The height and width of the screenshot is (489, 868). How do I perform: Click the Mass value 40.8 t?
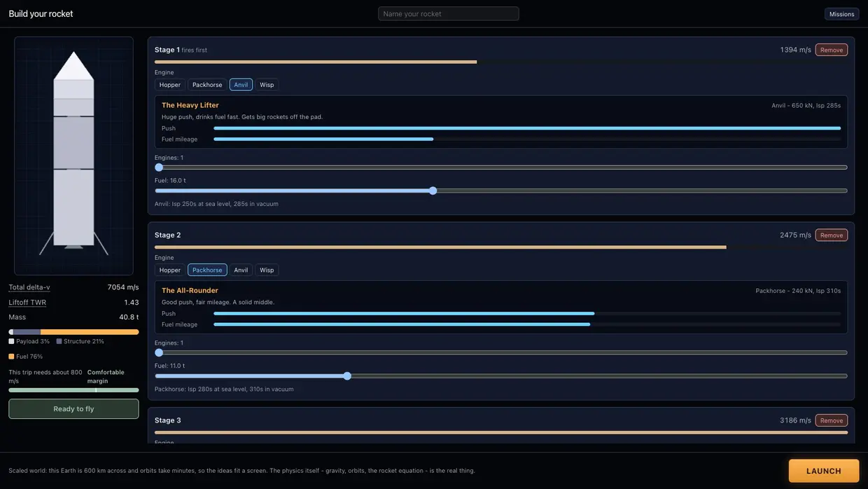129,317
